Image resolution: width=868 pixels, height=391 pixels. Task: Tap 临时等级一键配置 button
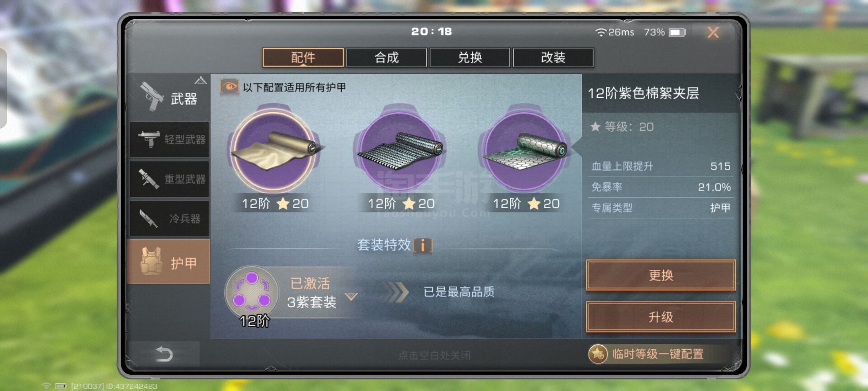(646, 354)
